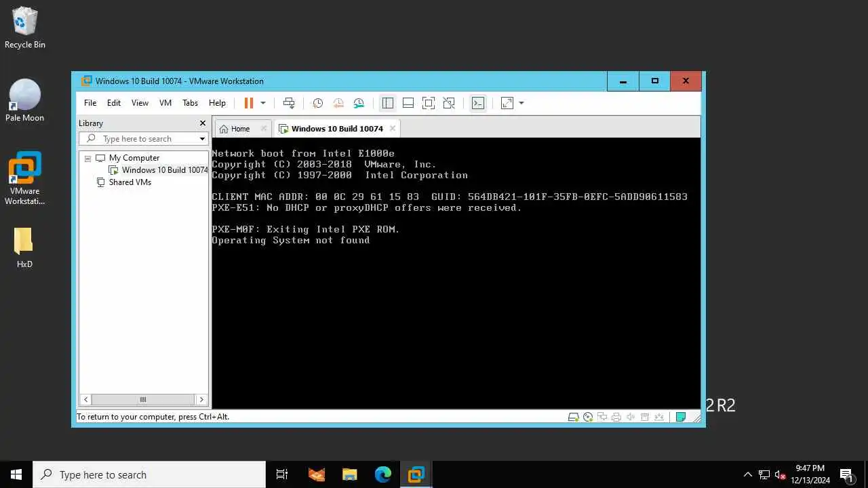Open the mail-like app icon on taskbar

click(316, 474)
